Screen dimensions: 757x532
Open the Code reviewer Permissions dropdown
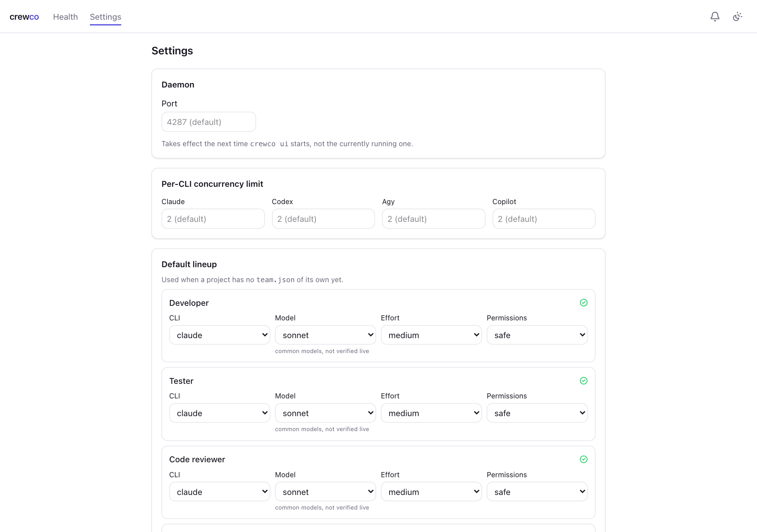[x=537, y=492]
